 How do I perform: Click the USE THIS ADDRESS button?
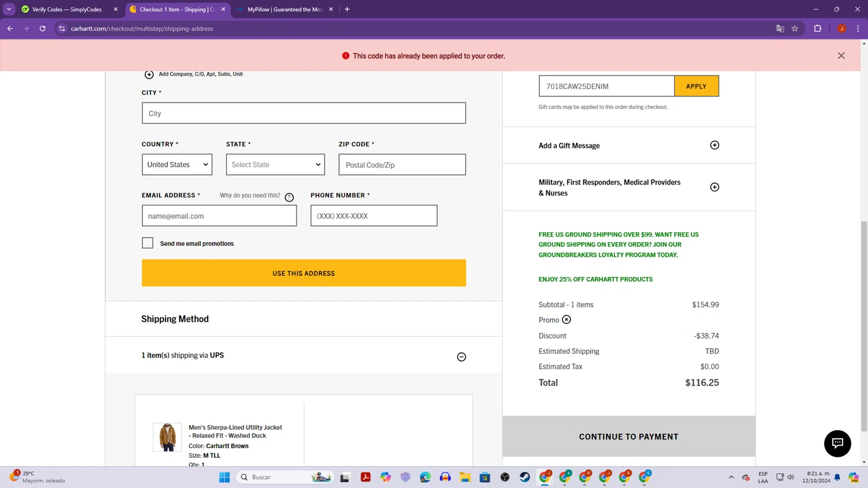pyautogui.click(x=303, y=273)
